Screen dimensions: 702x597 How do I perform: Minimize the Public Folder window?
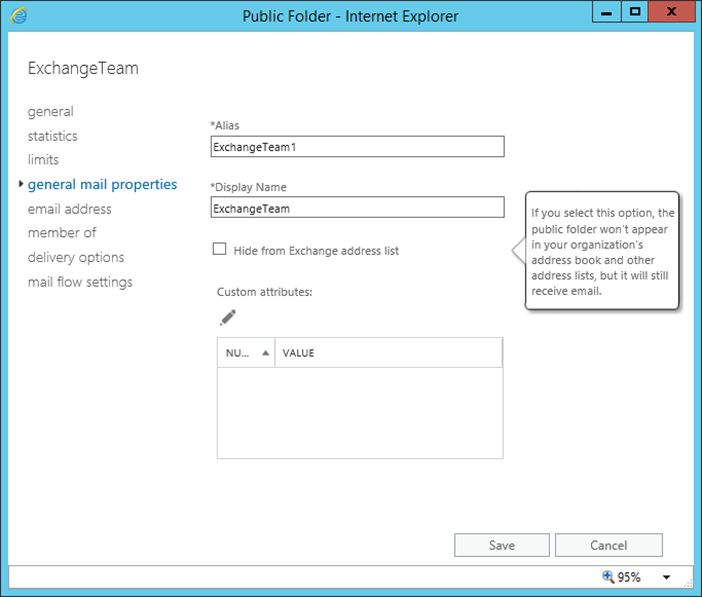[606, 11]
